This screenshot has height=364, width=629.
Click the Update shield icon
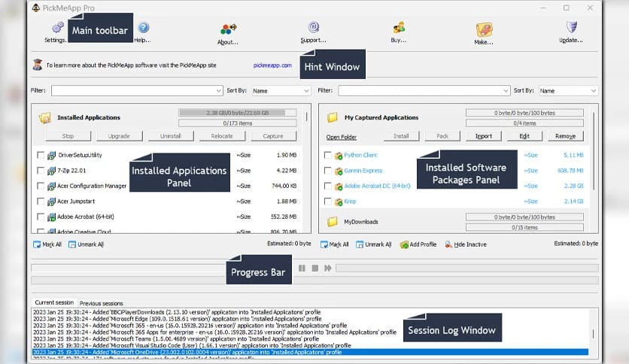(x=571, y=29)
